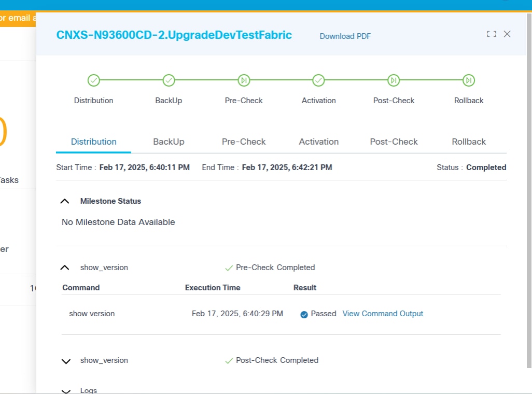532x394 pixels.
Task: Click the Pre-Check tab
Action: click(244, 142)
